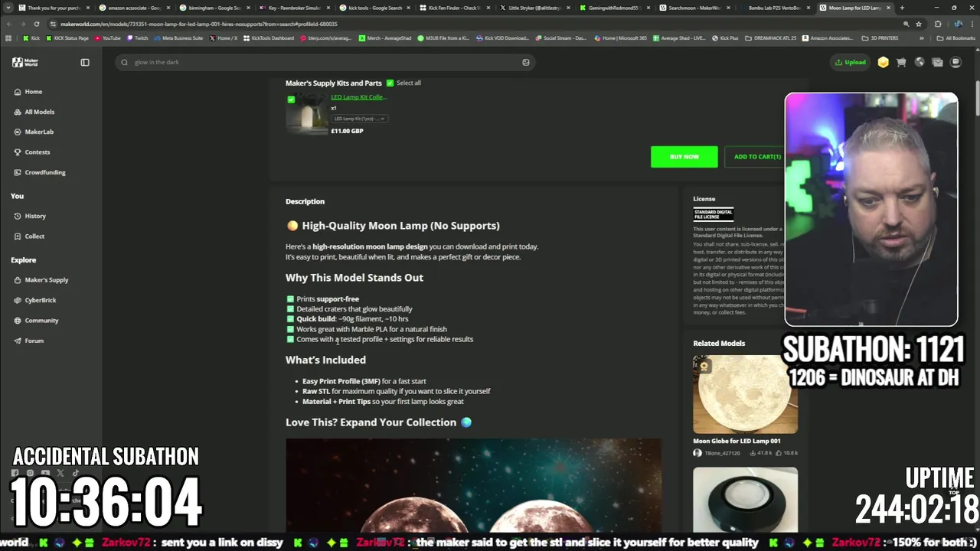Image resolution: width=980 pixels, height=551 pixels.
Task: Open the shopping cart icon
Action: pos(901,62)
